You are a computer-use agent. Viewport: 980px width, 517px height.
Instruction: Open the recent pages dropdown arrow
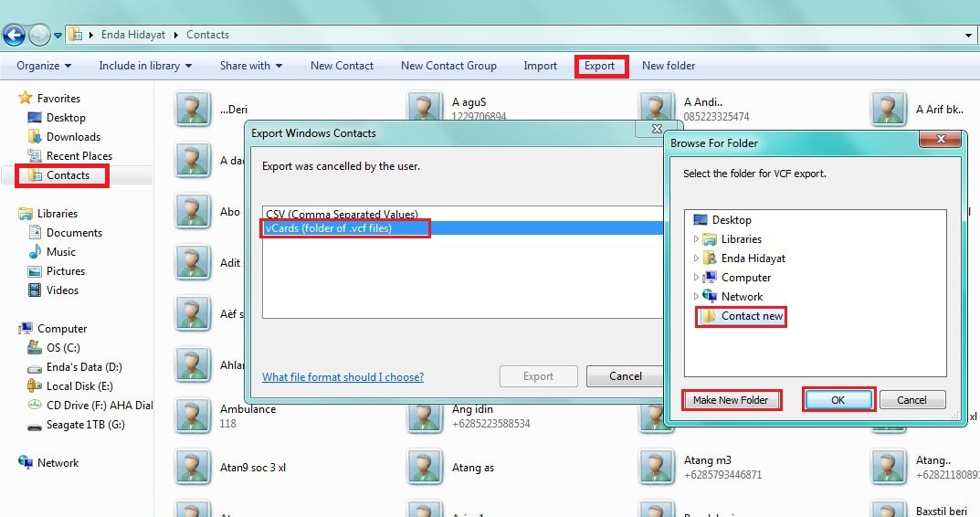point(58,35)
